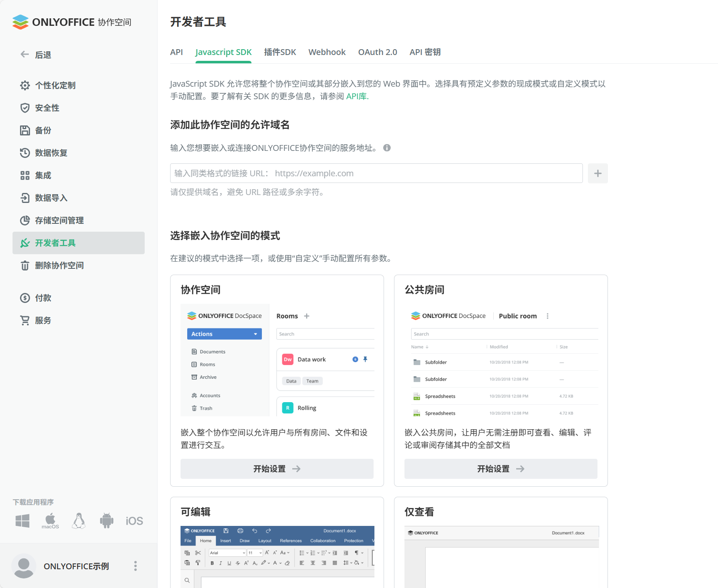The height and width of the screenshot is (588, 718).
Task: Click the user avatar for ONLYOFFICE示例
Action: (24, 566)
